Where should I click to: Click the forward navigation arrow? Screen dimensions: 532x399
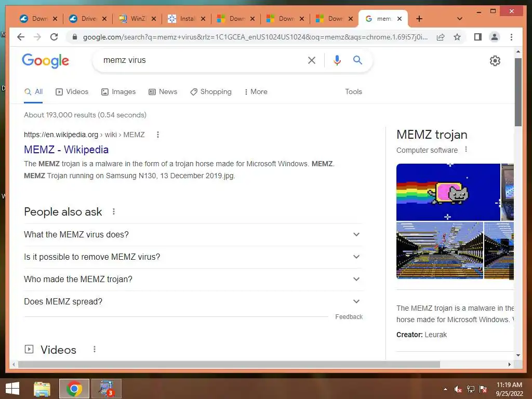(37, 37)
